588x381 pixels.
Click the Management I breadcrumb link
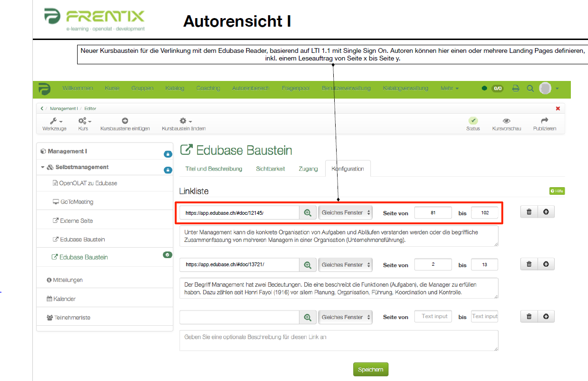63,109
